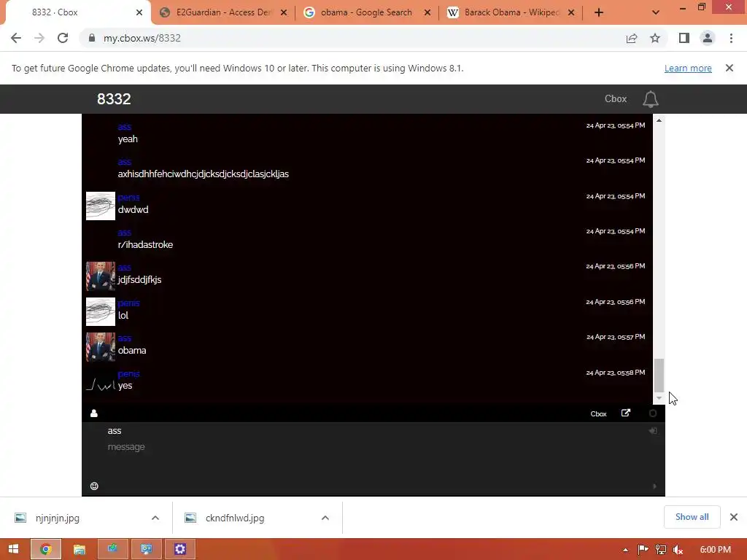The image size is (747, 560).
Task: Click the Cbox link below chat
Action: coord(598,414)
